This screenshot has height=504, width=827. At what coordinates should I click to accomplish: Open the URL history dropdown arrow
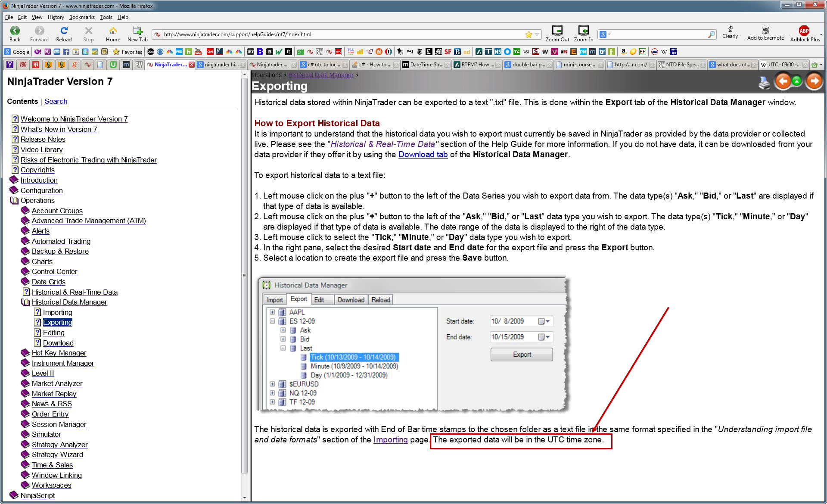537,34
